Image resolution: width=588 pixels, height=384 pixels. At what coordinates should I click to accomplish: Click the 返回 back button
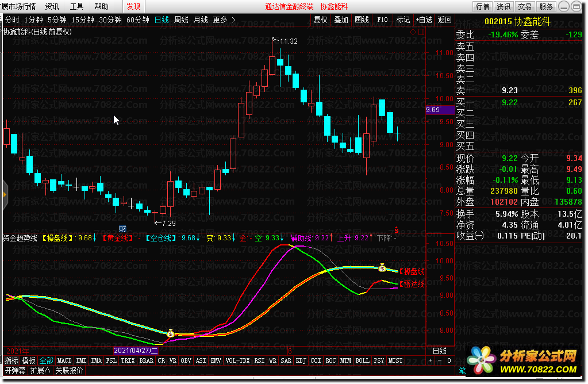pyautogui.click(x=445, y=20)
